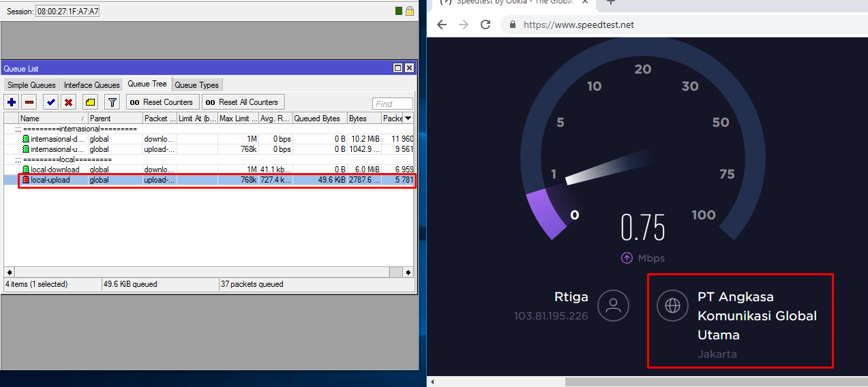Open a new browser tab with plus
The height and width of the screenshot is (387, 868).
pos(610,3)
